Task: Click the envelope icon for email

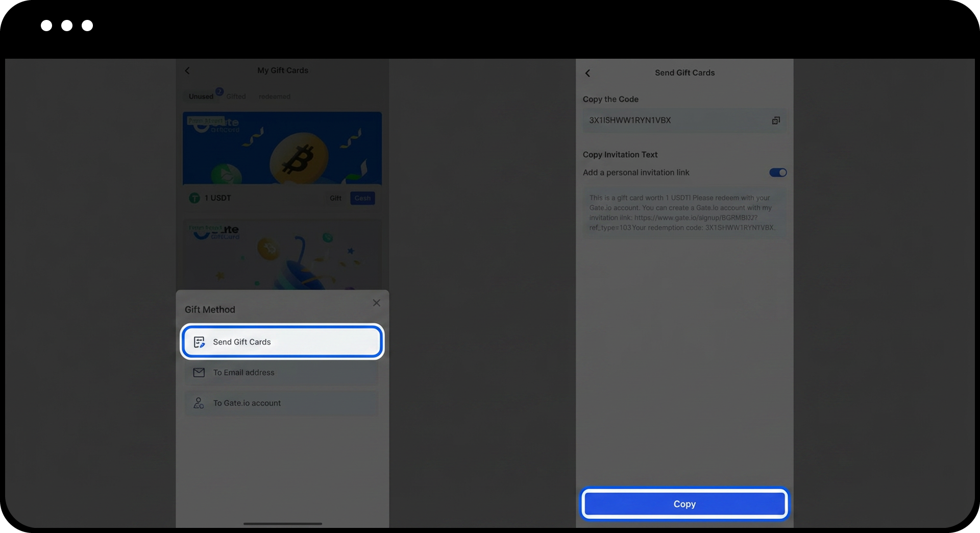Action: [x=199, y=373]
